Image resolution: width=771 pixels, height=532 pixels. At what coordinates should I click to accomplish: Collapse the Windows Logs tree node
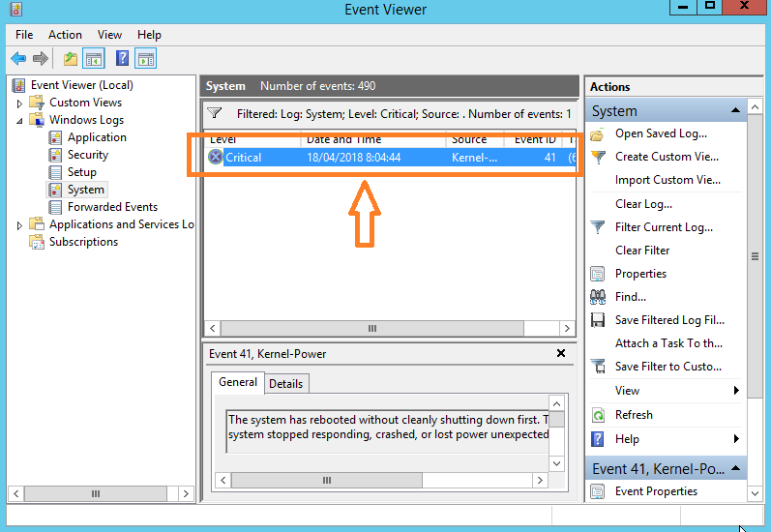coord(19,121)
